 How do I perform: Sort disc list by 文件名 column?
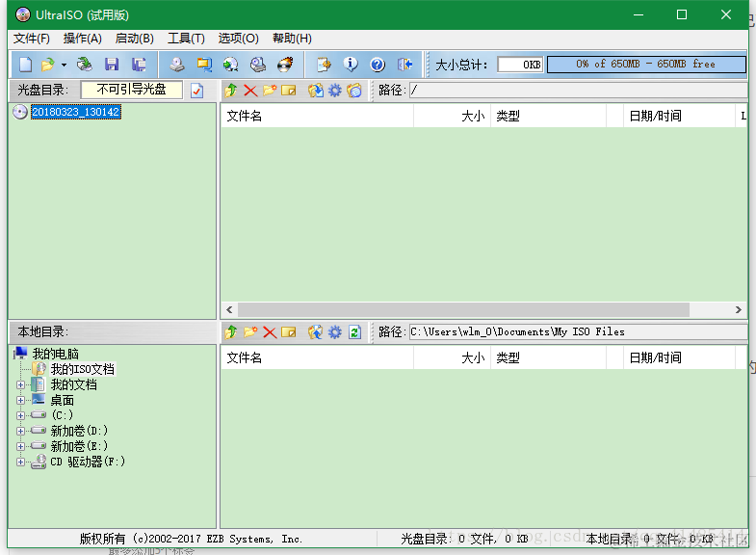(317, 116)
